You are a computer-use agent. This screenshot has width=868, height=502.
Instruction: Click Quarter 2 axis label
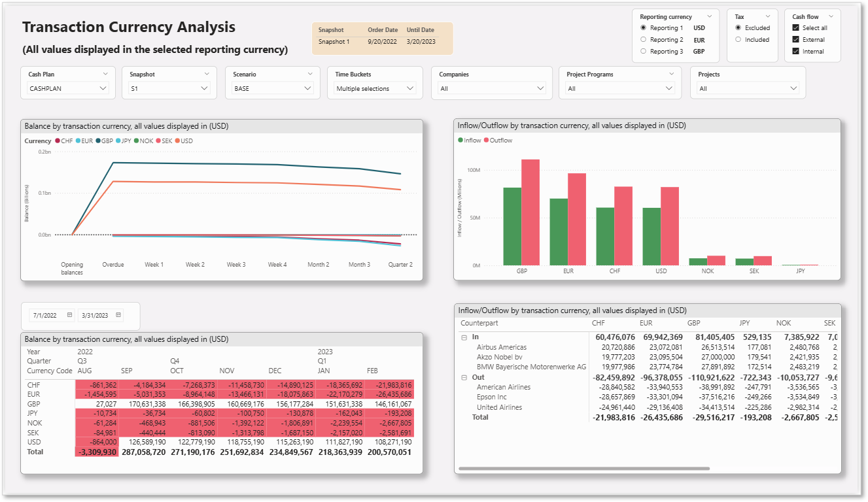tap(400, 265)
